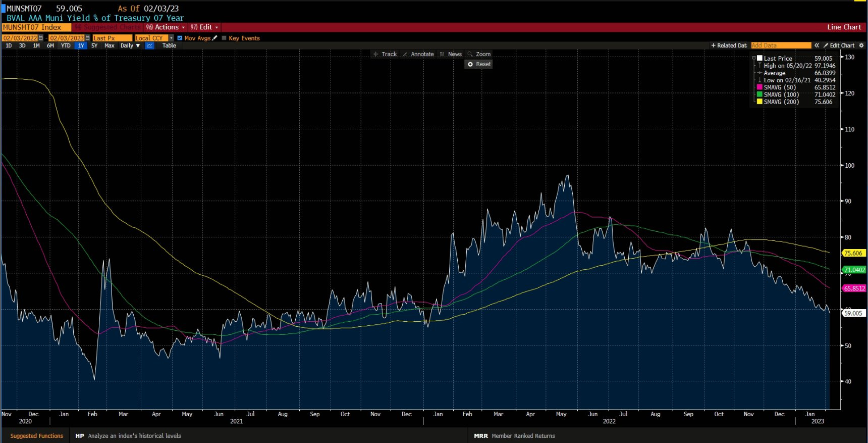Click the Line Chart title label

(x=844, y=27)
